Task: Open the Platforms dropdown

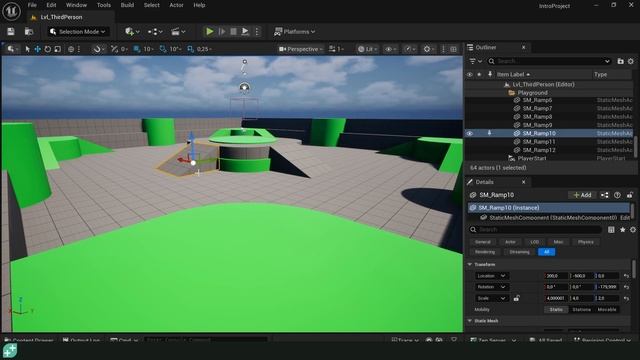Action: pyautogui.click(x=294, y=31)
